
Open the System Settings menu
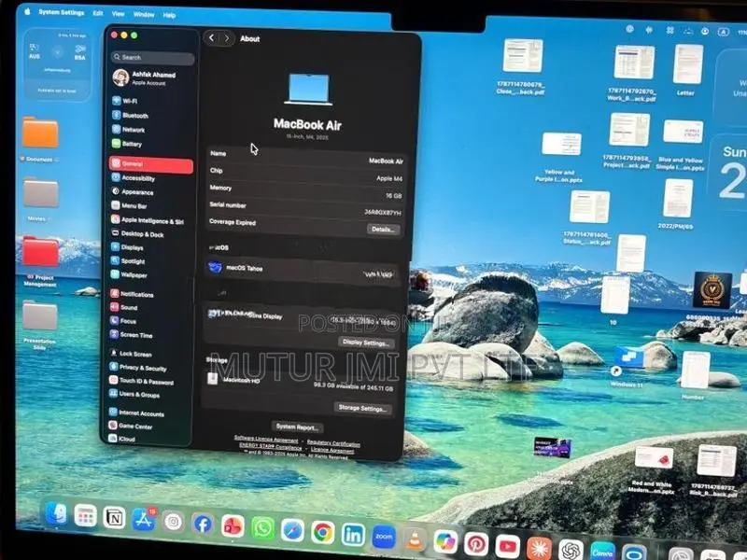[x=62, y=12]
